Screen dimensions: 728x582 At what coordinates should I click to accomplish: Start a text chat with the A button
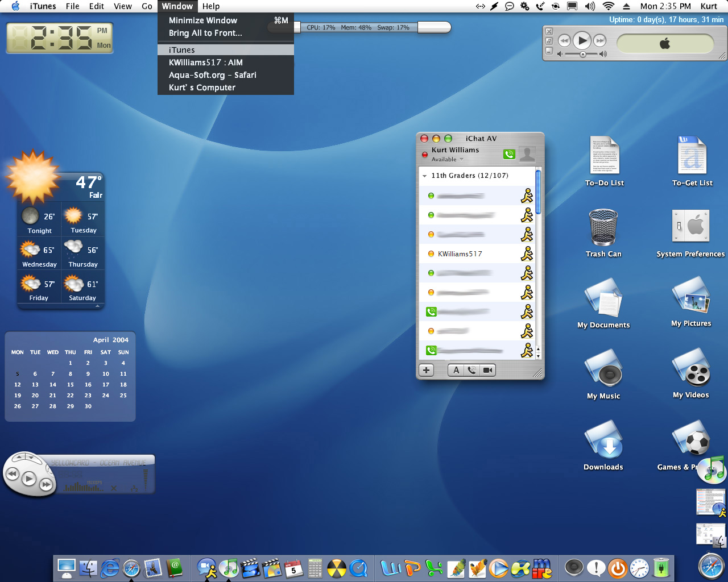[456, 371]
